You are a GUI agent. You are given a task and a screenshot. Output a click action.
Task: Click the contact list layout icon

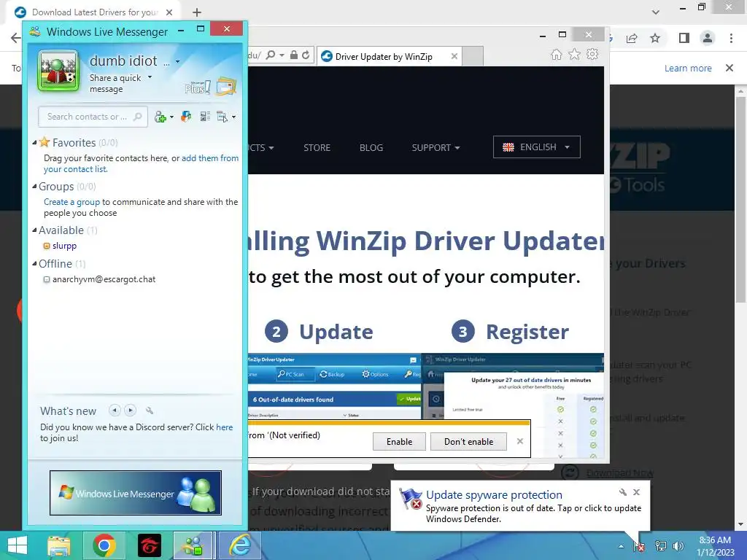click(205, 117)
